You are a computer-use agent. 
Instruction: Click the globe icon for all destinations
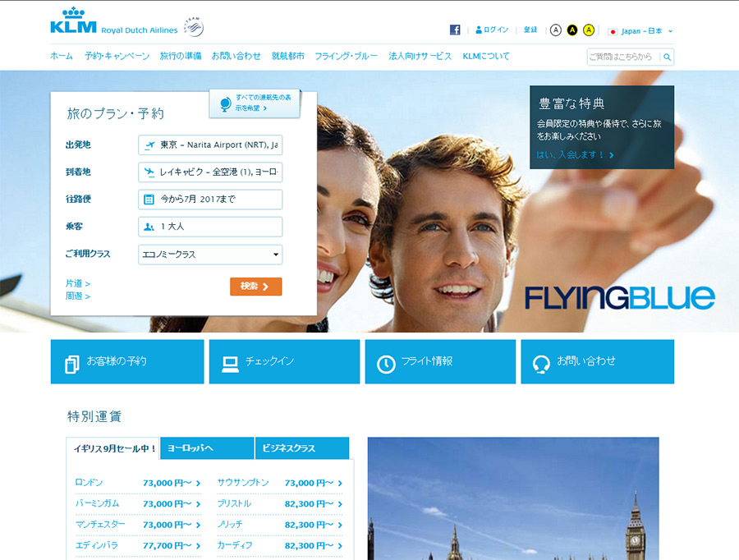(x=225, y=103)
